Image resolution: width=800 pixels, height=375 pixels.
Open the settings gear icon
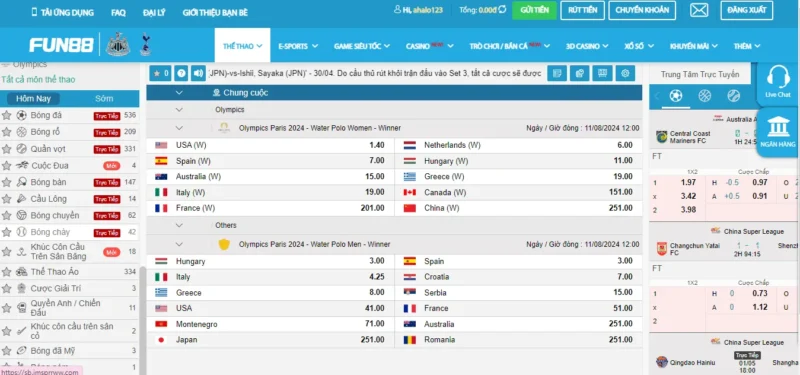(625, 73)
